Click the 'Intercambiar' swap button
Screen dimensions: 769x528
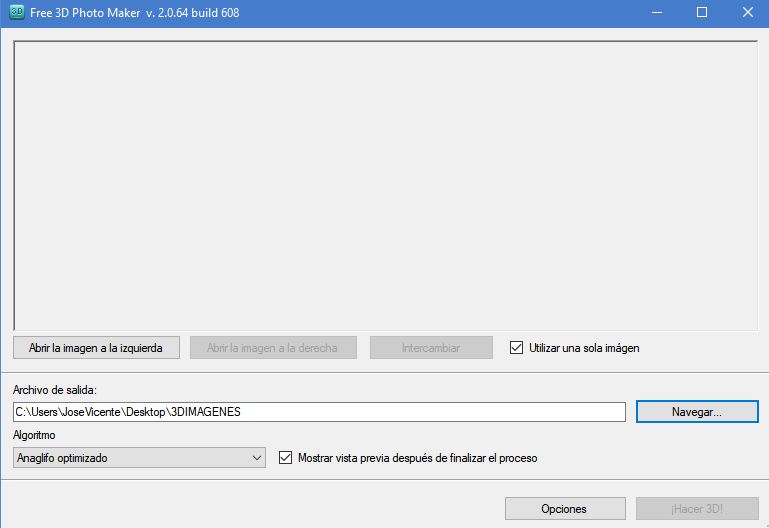coord(431,348)
